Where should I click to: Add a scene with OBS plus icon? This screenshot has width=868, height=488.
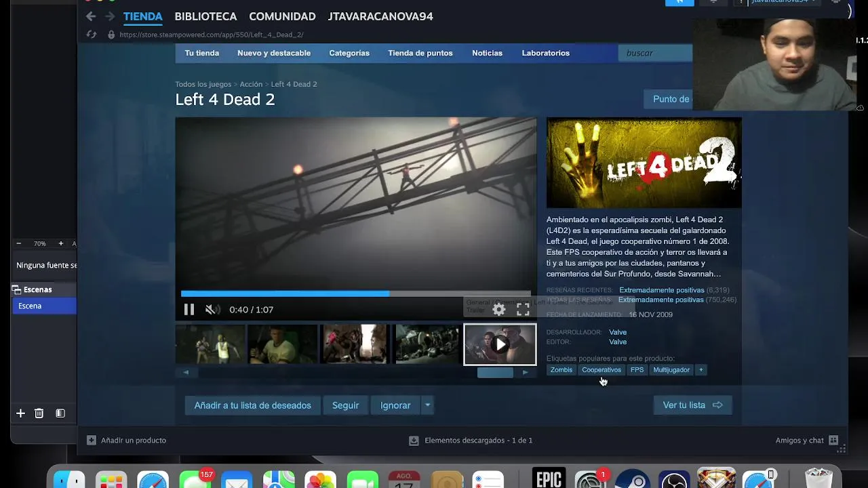coord(20,413)
